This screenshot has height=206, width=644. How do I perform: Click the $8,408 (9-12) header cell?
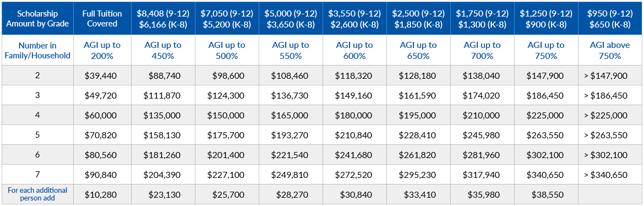point(162,19)
